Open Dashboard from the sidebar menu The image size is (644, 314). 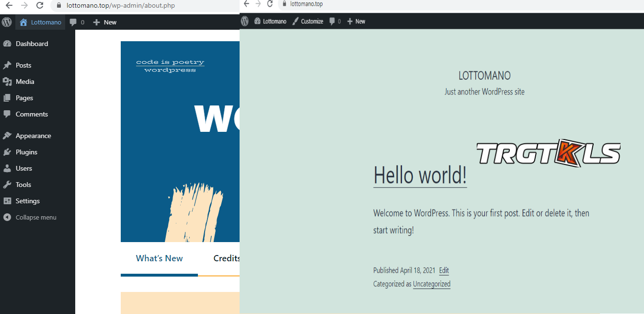[x=32, y=44]
